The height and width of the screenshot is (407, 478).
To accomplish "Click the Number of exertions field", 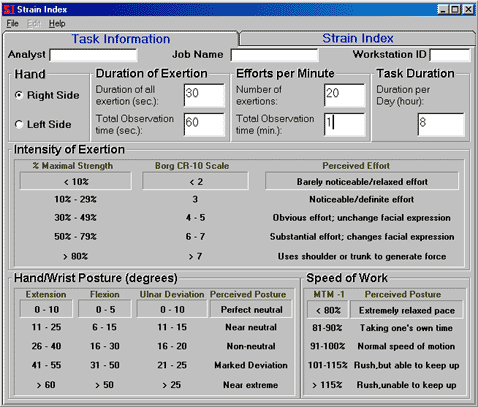I will point(344,95).
